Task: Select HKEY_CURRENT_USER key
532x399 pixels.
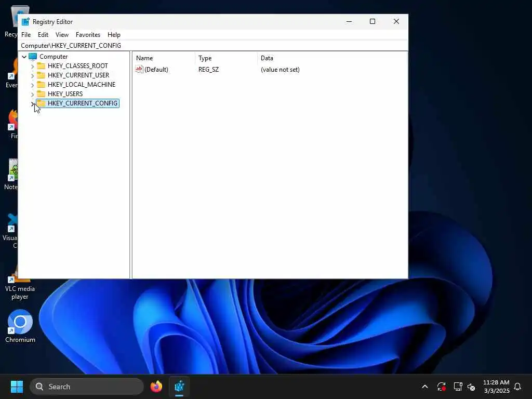Action: click(x=78, y=75)
